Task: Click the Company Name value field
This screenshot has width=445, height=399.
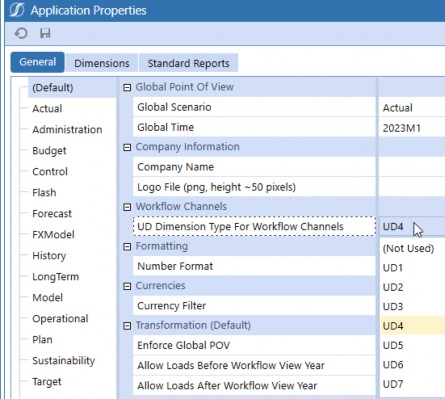Action: tap(412, 167)
